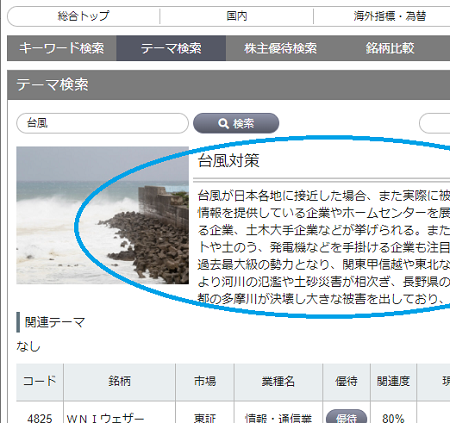Click the 80% relevance value
Screen dimensions: 450x423
393,418
